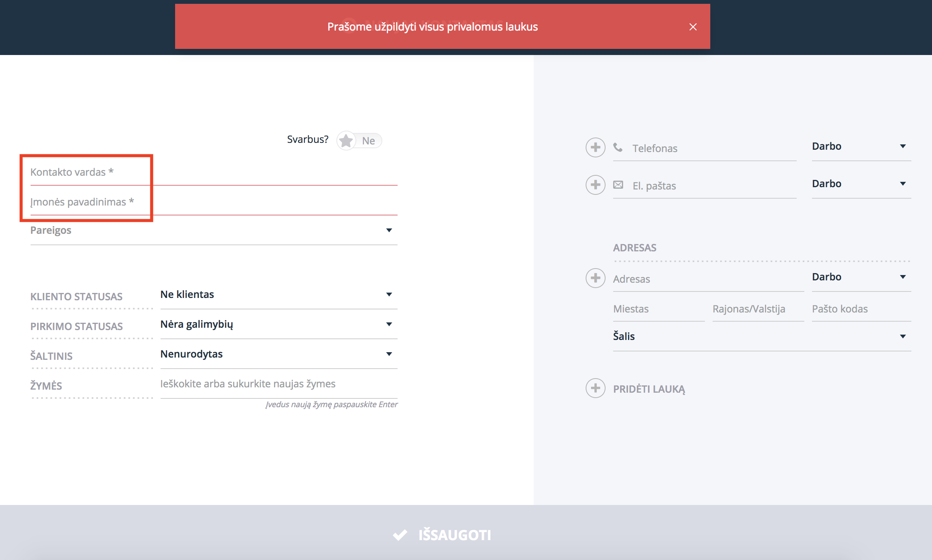Click the ŠALTINIS label
The image size is (932, 560).
point(51,356)
